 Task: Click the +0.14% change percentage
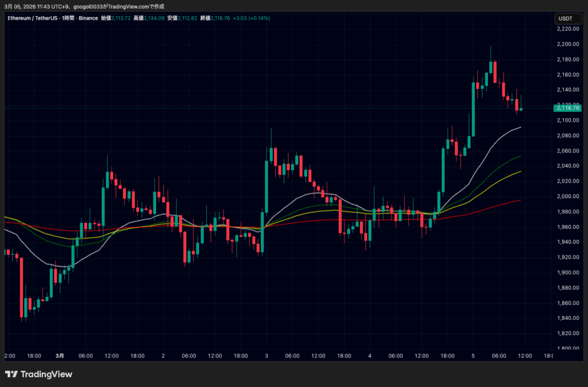coord(260,18)
